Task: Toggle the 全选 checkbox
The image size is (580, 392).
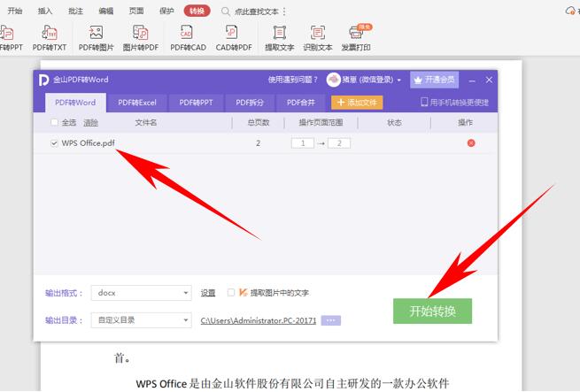Action: (x=54, y=122)
